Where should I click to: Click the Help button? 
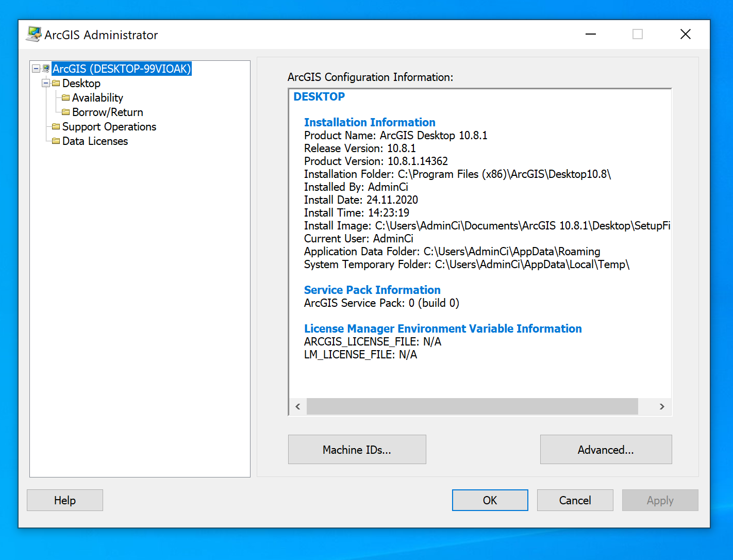(65, 500)
